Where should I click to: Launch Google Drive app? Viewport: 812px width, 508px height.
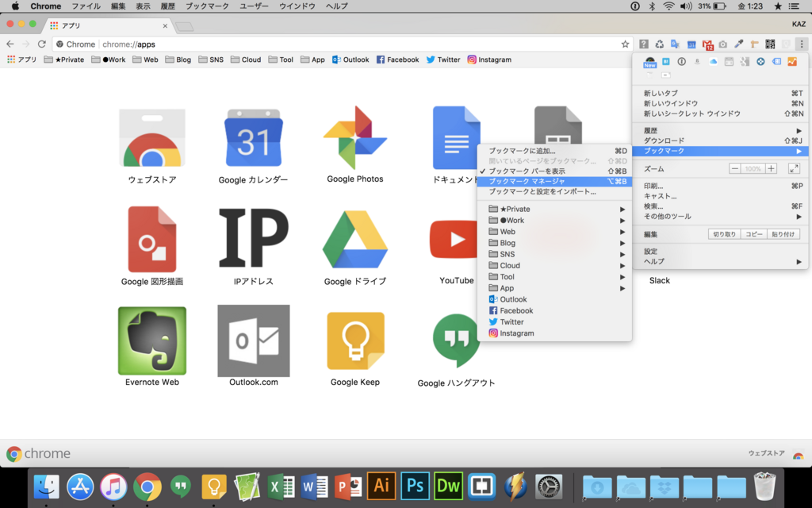click(x=355, y=239)
